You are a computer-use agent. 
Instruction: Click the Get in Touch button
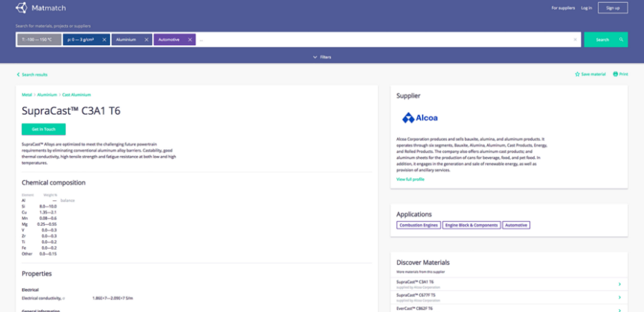click(x=43, y=129)
